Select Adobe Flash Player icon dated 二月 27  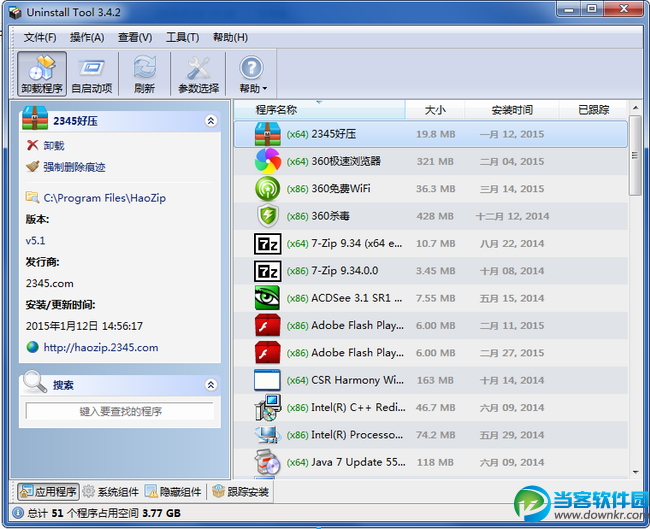click(x=267, y=353)
